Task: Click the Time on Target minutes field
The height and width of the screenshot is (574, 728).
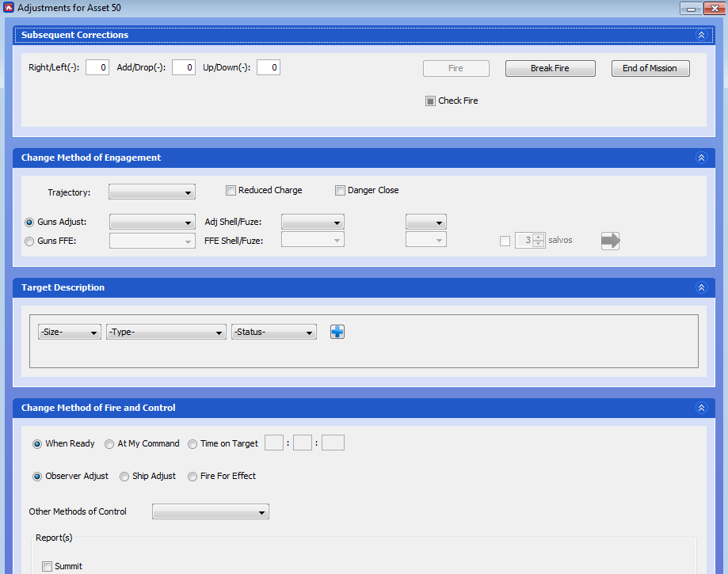Action: 303,443
